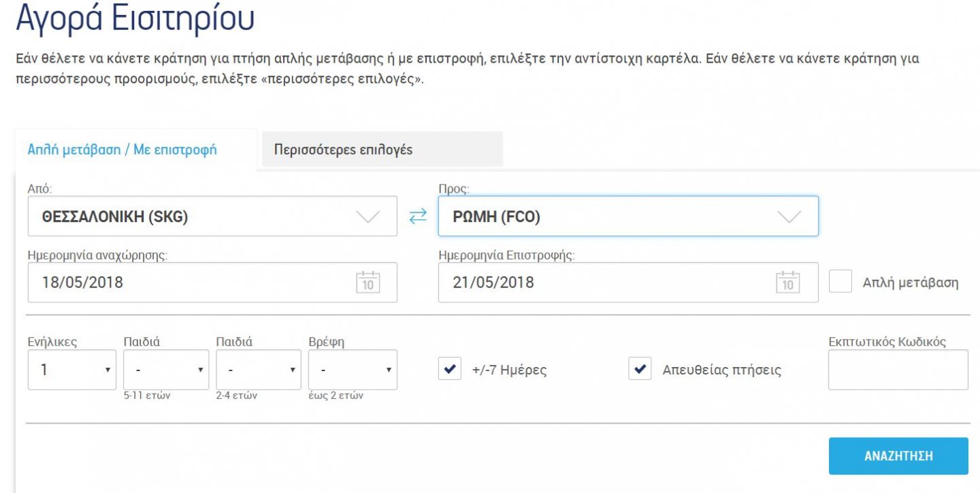Viewport: 980px width, 493px height.
Task: Open the Παιδιά 2-4 ετών dropdown
Action: pos(258,370)
